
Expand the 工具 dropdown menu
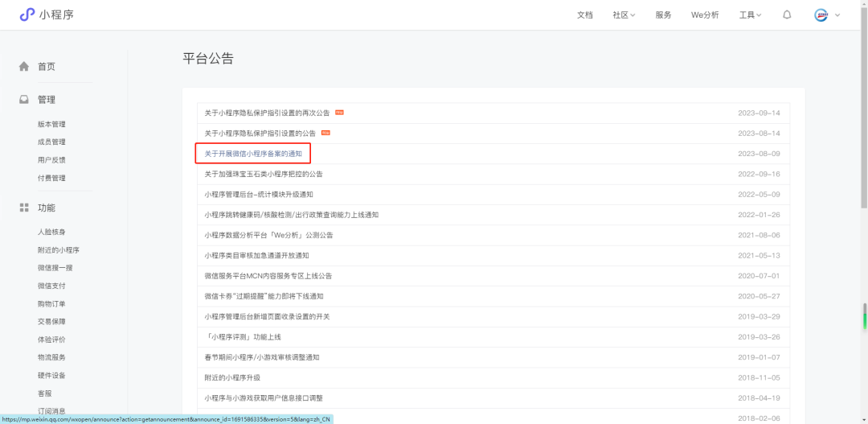point(750,15)
